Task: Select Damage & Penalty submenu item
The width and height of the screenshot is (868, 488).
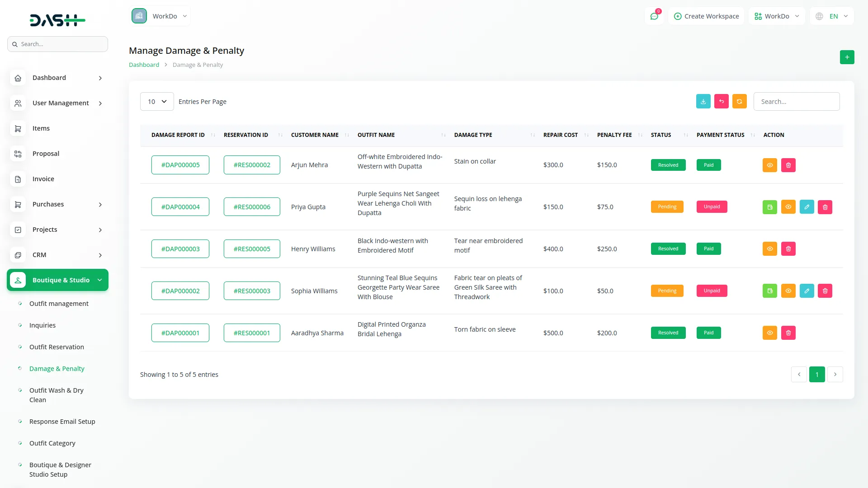Action: click(x=57, y=369)
